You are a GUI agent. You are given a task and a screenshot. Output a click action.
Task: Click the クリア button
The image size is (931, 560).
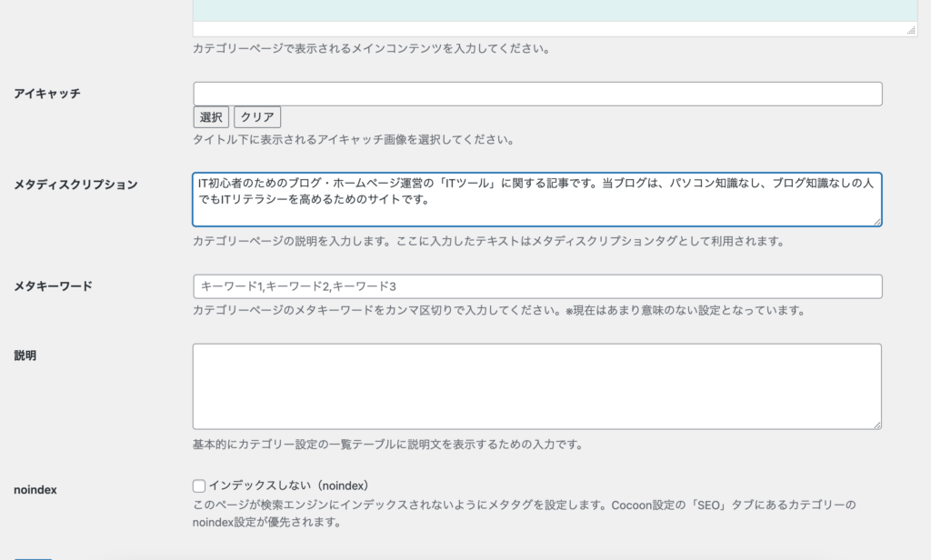(257, 117)
